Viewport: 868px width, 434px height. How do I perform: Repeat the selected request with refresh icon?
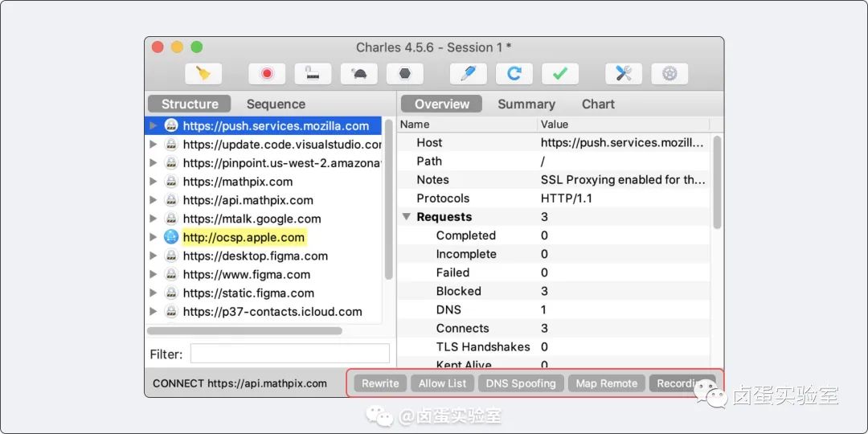pyautogui.click(x=514, y=74)
